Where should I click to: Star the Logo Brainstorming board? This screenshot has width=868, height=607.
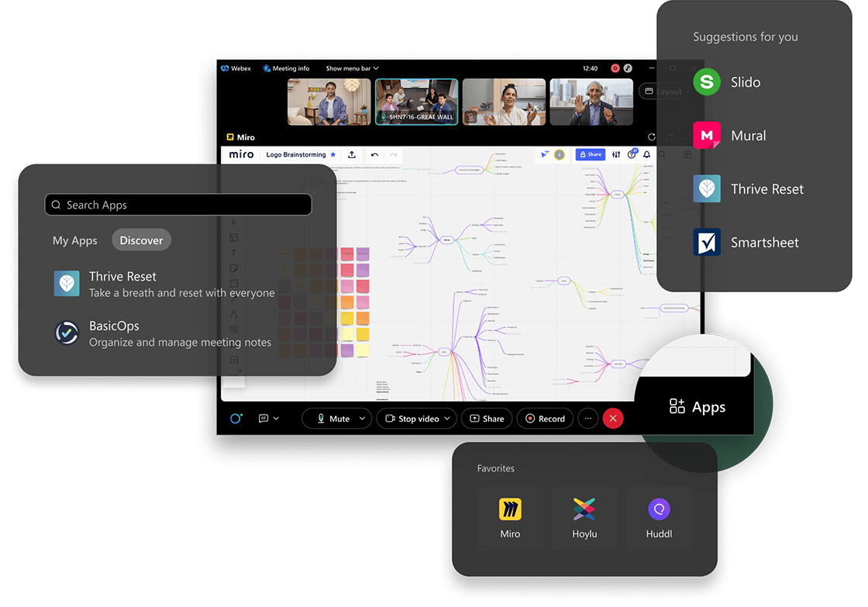click(x=333, y=155)
